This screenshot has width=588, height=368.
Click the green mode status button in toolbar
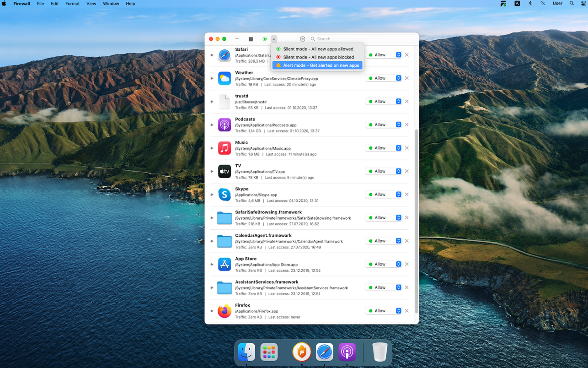click(265, 39)
